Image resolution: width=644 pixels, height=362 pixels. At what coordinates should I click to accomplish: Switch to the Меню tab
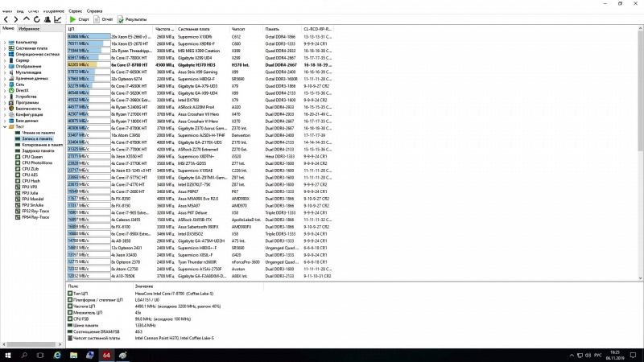pos(8,29)
